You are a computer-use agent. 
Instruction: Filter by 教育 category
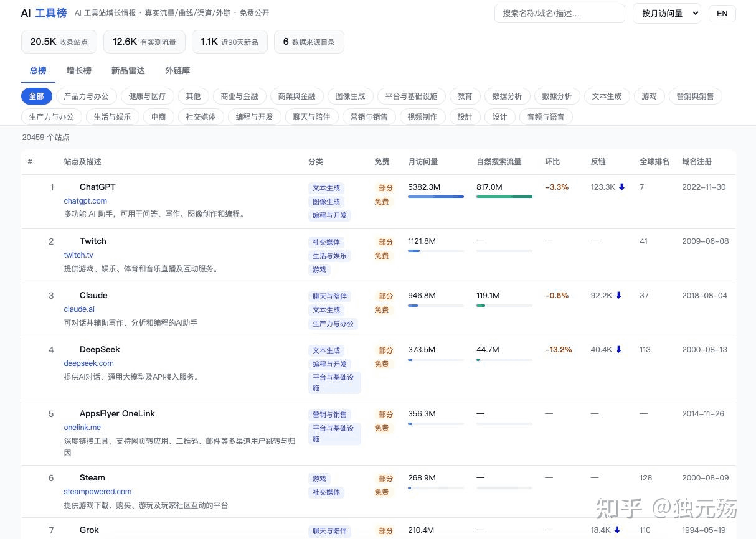[465, 96]
